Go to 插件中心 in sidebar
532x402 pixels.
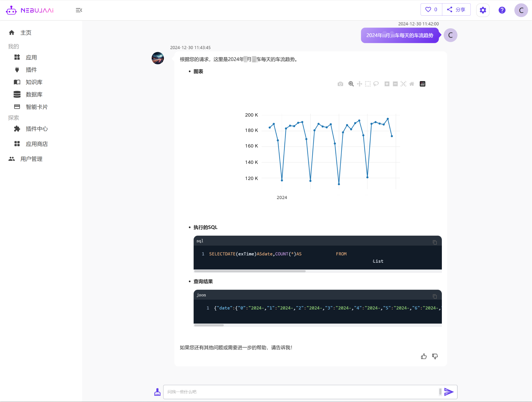[x=37, y=129]
